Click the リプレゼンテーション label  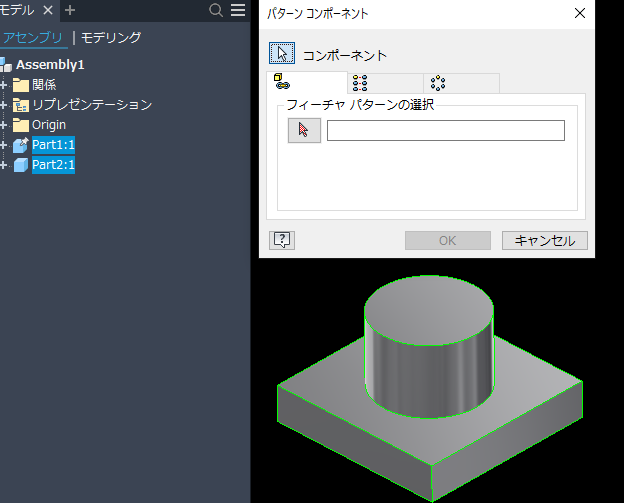92,105
